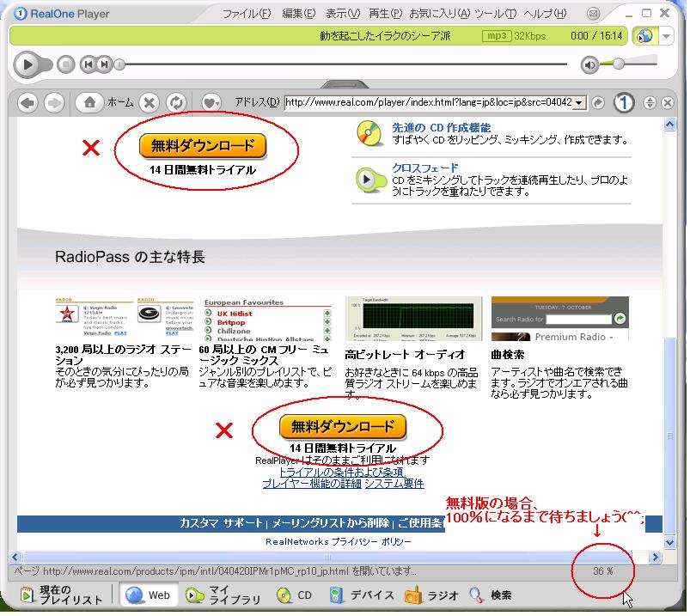Skip to the next clip
The image size is (690, 616).
(x=104, y=64)
